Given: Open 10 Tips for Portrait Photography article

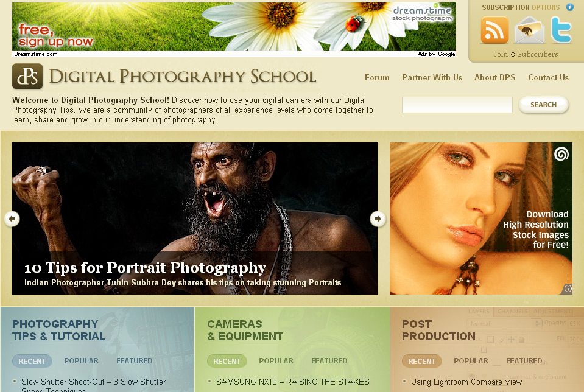Looking at the screenshot, I should point(145,267).
